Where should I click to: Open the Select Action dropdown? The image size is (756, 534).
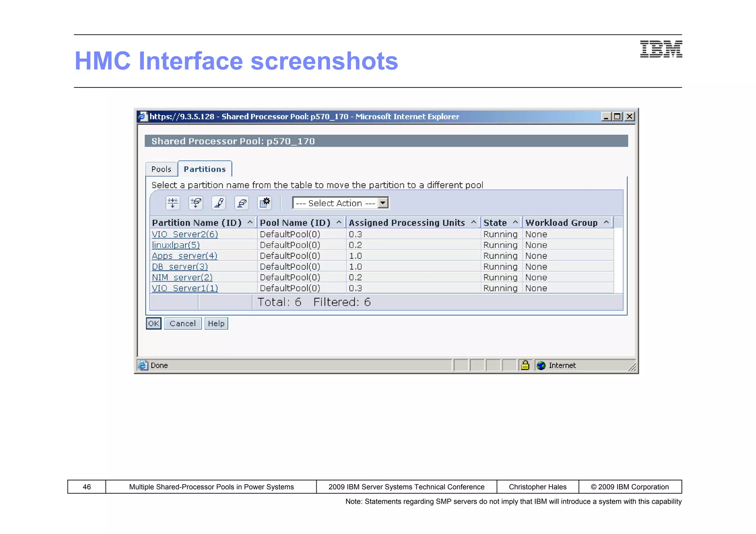(340, 203)
